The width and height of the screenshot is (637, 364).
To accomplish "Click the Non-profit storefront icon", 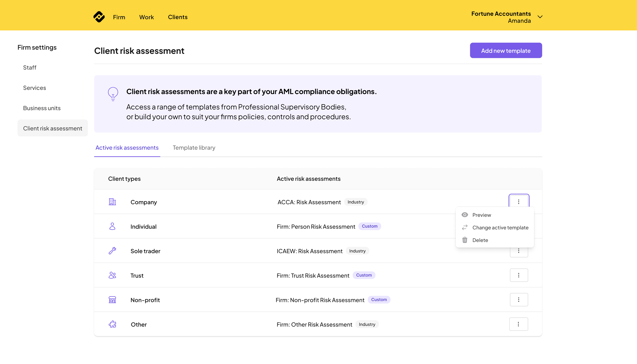I will coord(112,299).
